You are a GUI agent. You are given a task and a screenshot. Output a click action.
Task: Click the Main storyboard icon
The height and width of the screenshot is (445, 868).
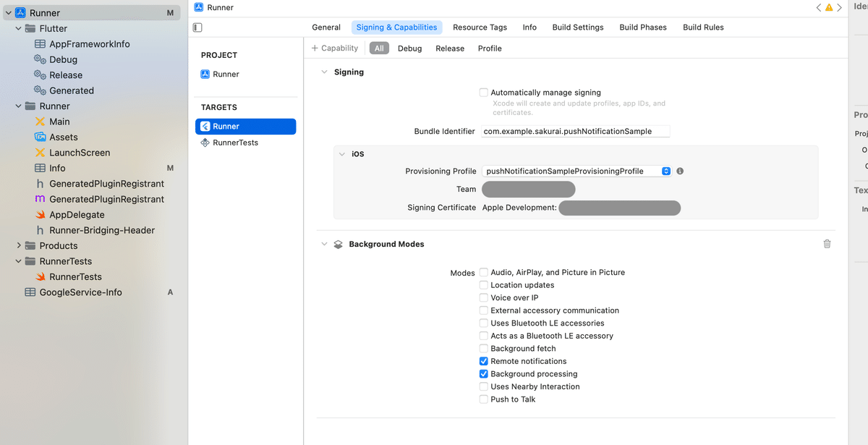[x=41, y=122]
